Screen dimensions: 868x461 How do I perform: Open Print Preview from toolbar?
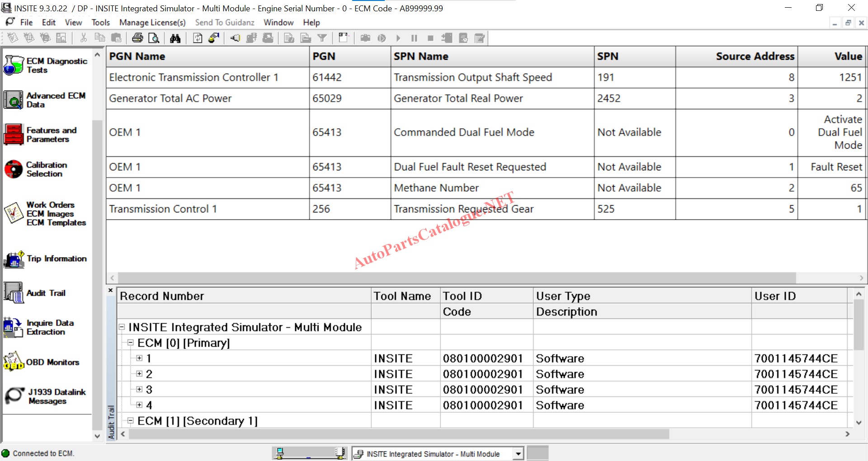(154, 38)
